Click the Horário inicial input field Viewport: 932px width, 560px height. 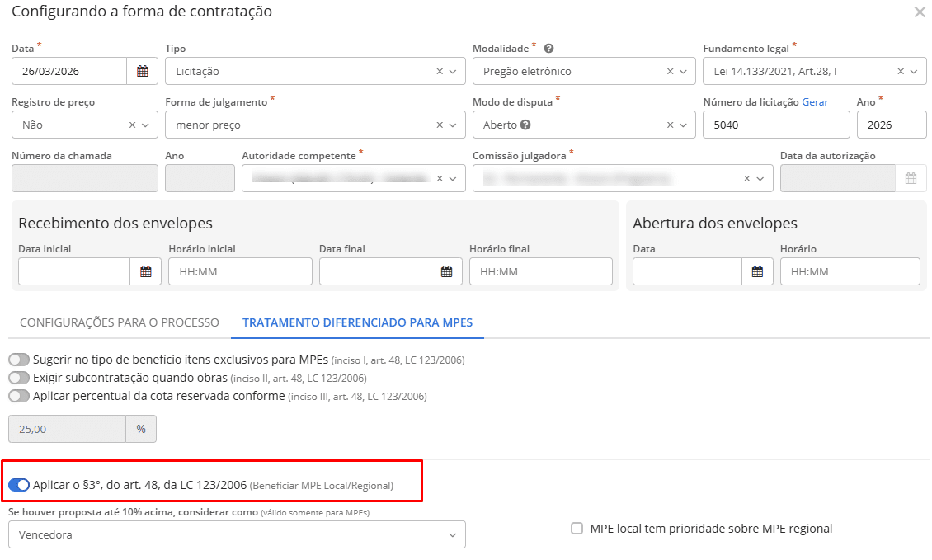[240, 271]
